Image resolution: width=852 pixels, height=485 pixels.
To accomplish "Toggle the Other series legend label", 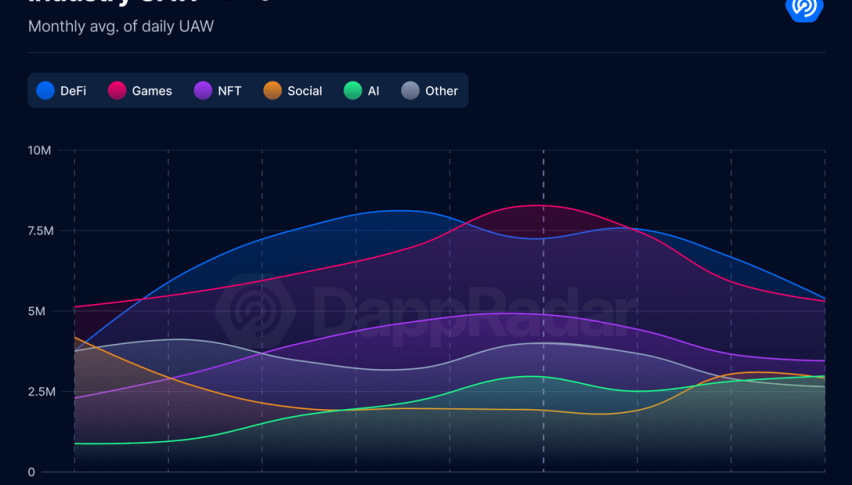I will coord(441,91).
